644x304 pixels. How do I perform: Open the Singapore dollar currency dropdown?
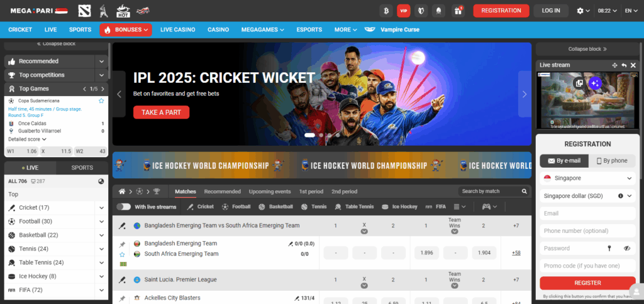pos(588,196)
